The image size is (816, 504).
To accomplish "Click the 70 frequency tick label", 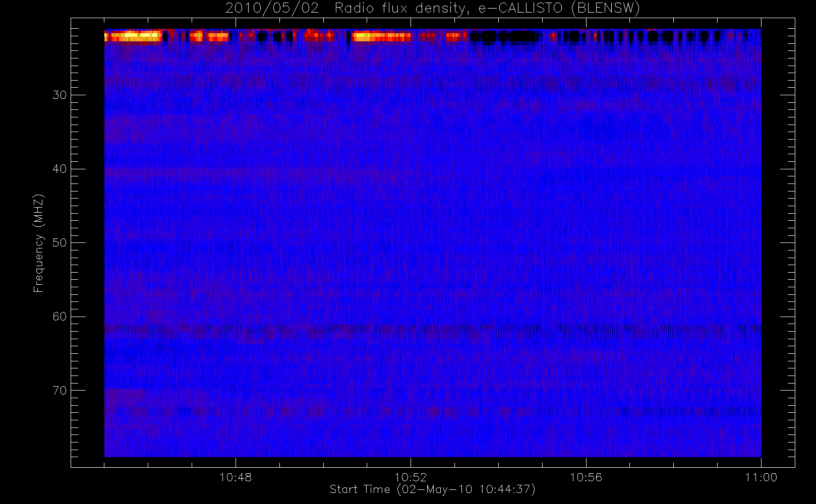I will (x=60, y=391).
